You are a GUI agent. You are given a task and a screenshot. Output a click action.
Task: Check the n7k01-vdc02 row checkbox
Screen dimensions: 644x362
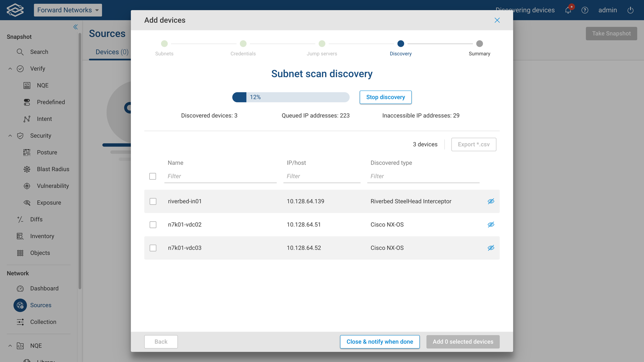point(153,225)
